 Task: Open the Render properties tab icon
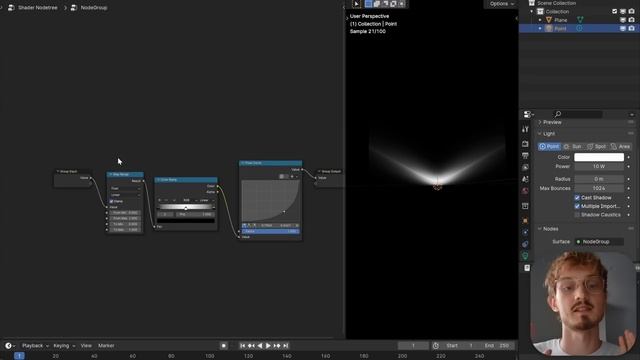pyautogui.click(x=525, y=144)
